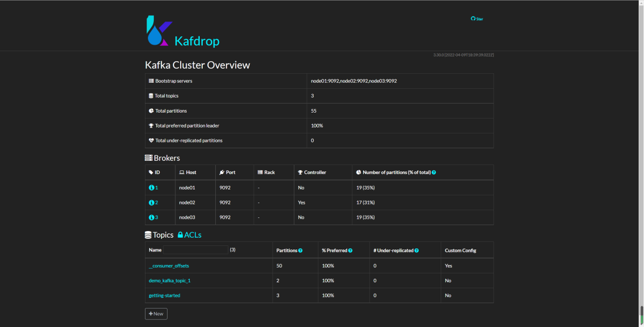Click help icon next to % Preferred
Viewport: 644px width, 327px height.
pos(351,250)
